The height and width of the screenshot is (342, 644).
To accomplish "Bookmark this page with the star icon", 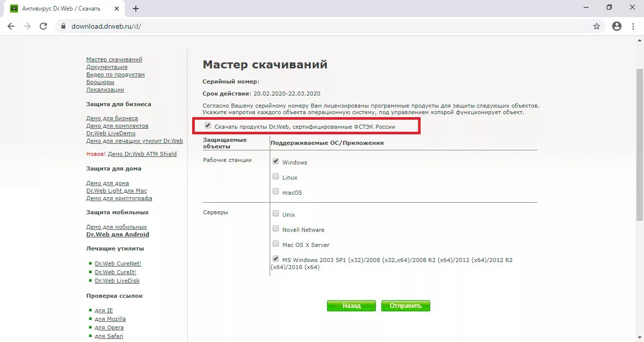I will coord(597,26).
